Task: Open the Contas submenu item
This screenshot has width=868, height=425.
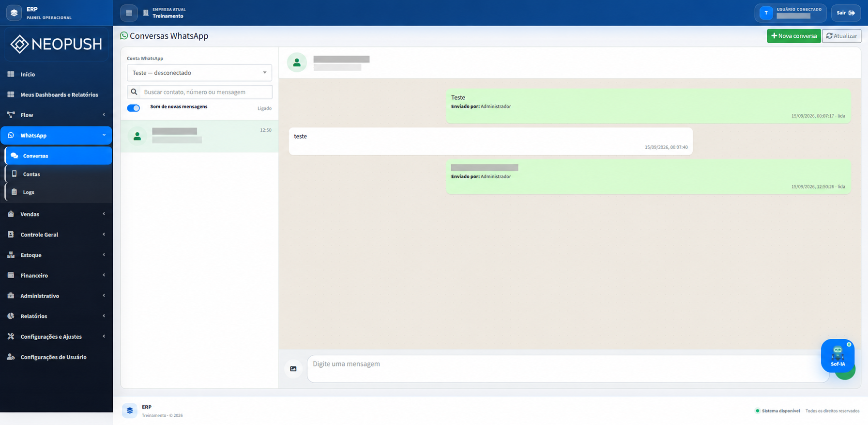Action: click(59, 174)
